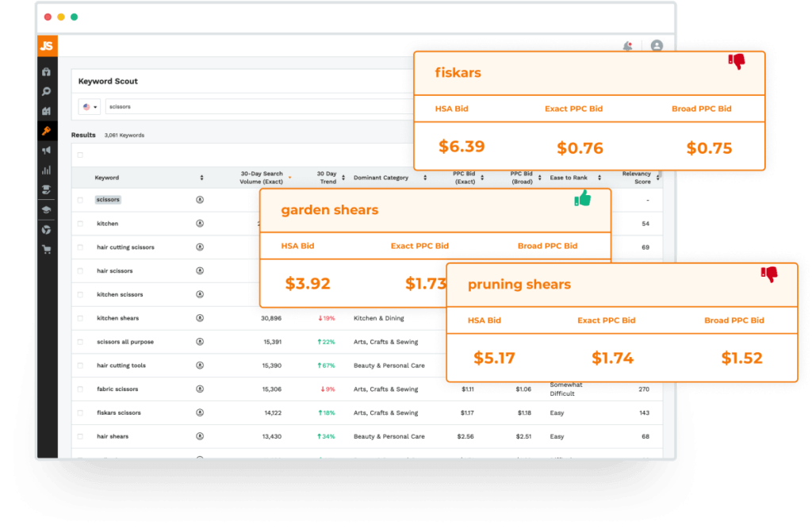This screenshot has width=812, height=529.
Task: Click the fiskars card title
Action: click(x=458, y=72)
